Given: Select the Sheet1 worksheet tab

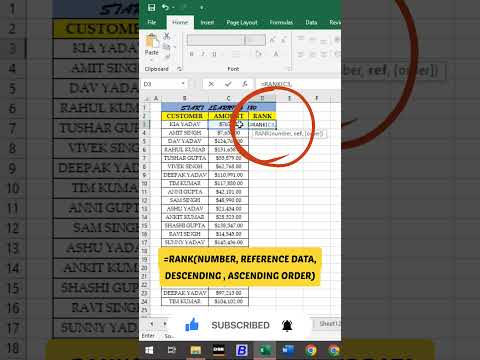Looking at the screenshot, I should pyautogui.click(x=329, y=324).
